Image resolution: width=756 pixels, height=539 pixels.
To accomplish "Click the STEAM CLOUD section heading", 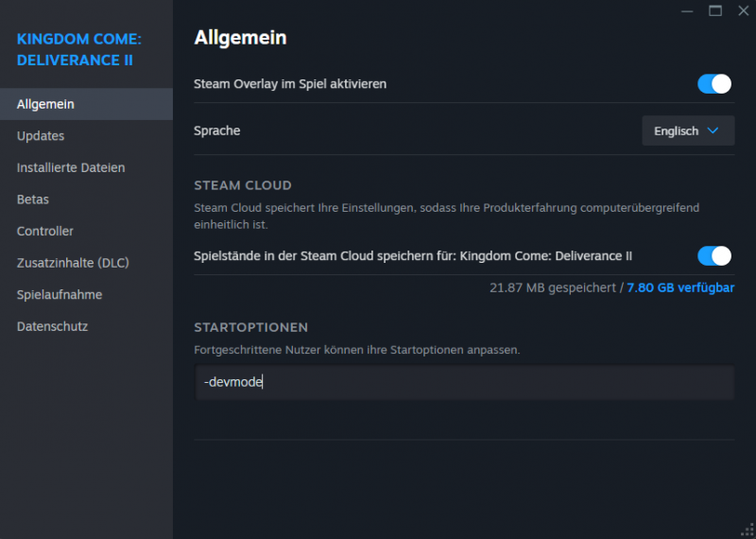I will click(x=243, y=185).
